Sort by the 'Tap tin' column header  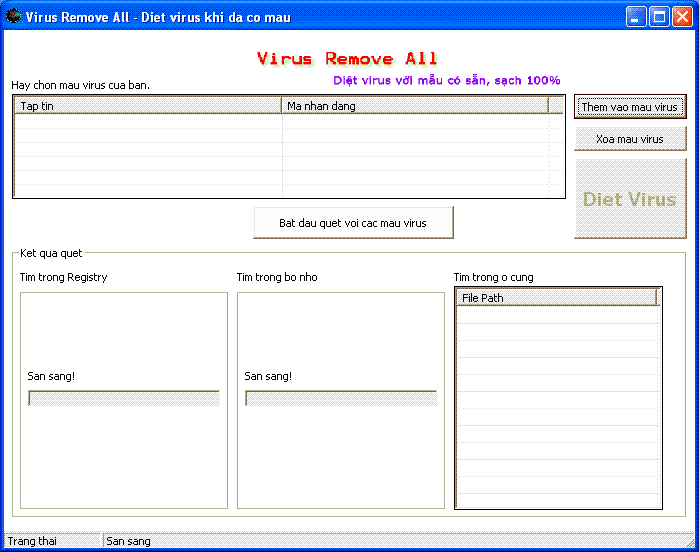(148, 106)
